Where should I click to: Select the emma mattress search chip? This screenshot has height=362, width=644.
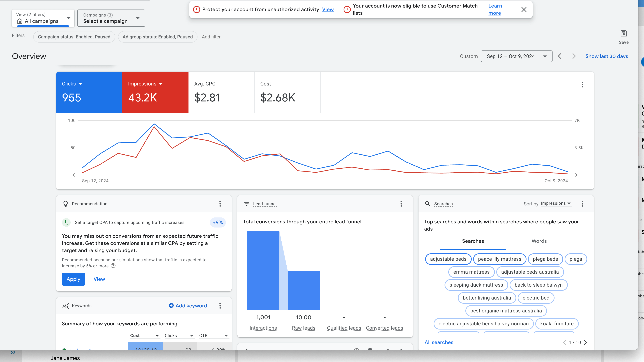pos(471,272)
